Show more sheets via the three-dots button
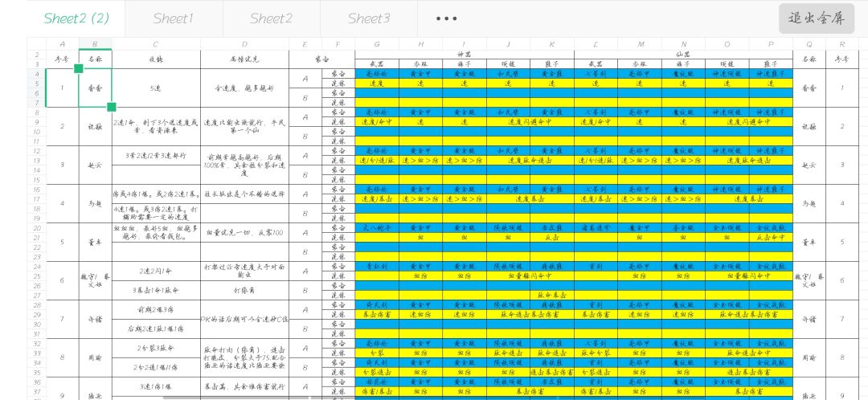 tap(446, 18)
